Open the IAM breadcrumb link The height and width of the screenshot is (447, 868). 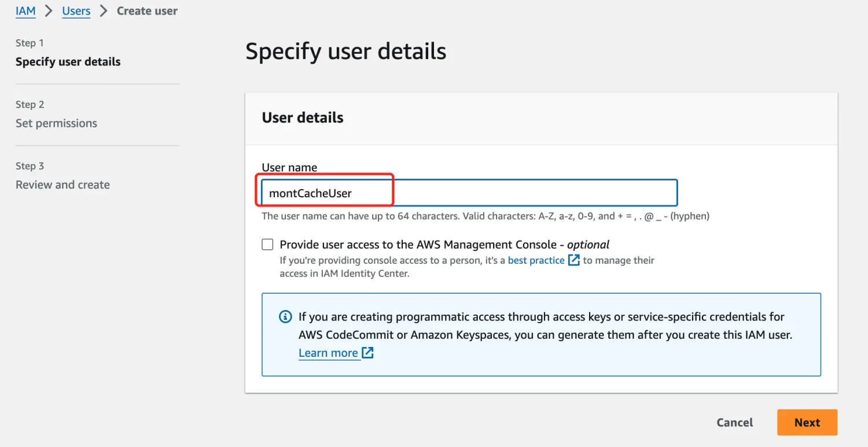pyautogui.click(x=25, y=11)
